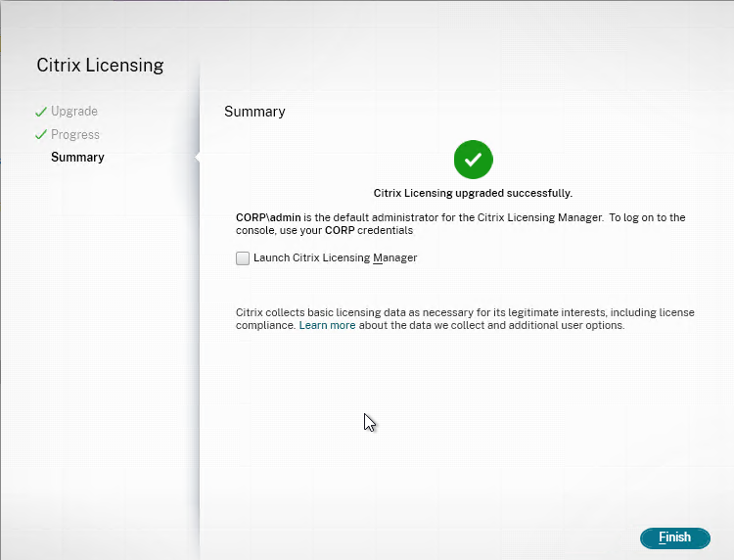Click the Citrix Licensing title text
Image resolution: width=734 pixels, height=560 pixels.
pos(100,65)
